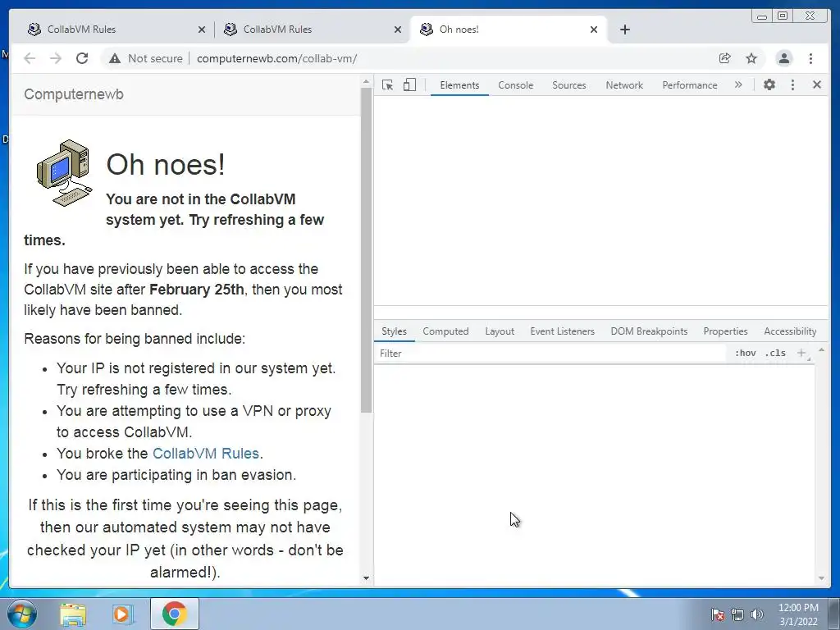
Task: Open the volume speaker tray icon
Action: pyautogui.click(x=757, y=614)
